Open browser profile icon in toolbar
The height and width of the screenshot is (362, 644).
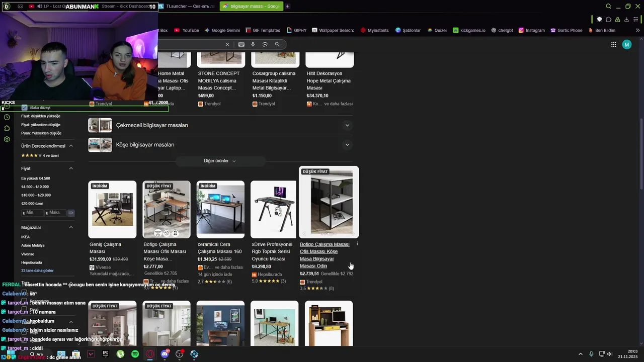618,19
